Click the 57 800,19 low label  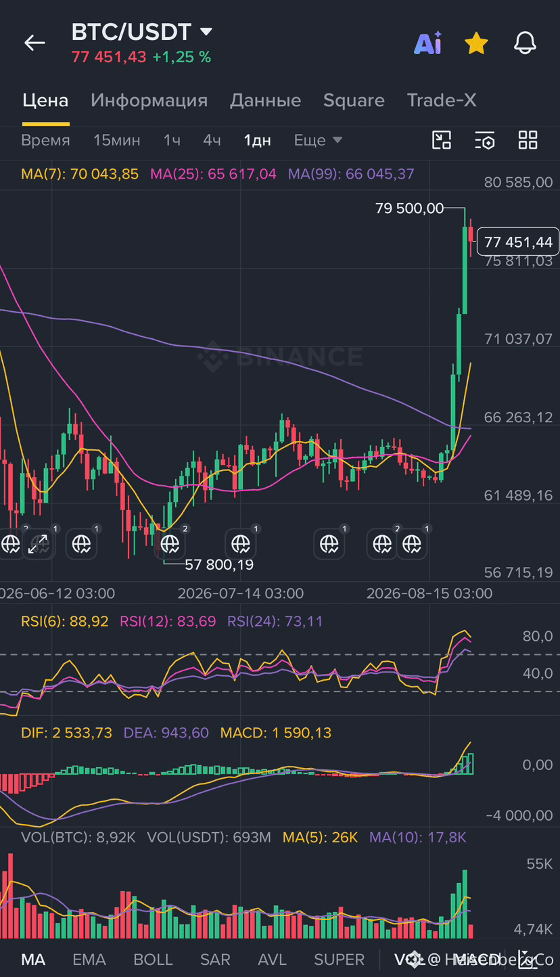pyautogui.click(x=220, y=564)
